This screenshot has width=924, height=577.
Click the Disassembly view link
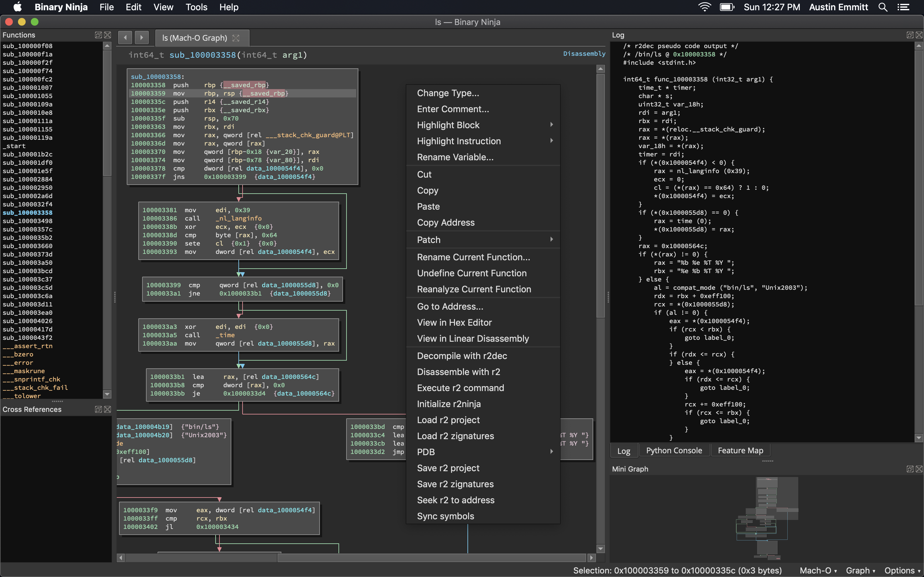(x=584, y=54)
